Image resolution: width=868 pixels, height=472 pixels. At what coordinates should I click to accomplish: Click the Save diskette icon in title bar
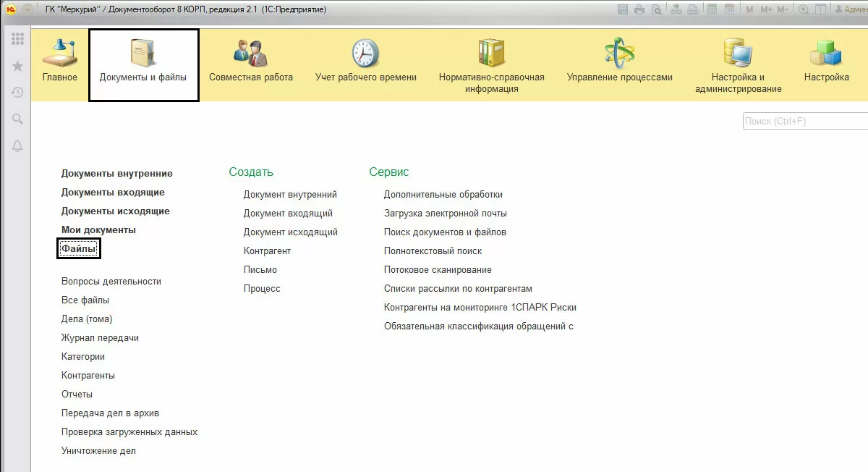(623, 9)
